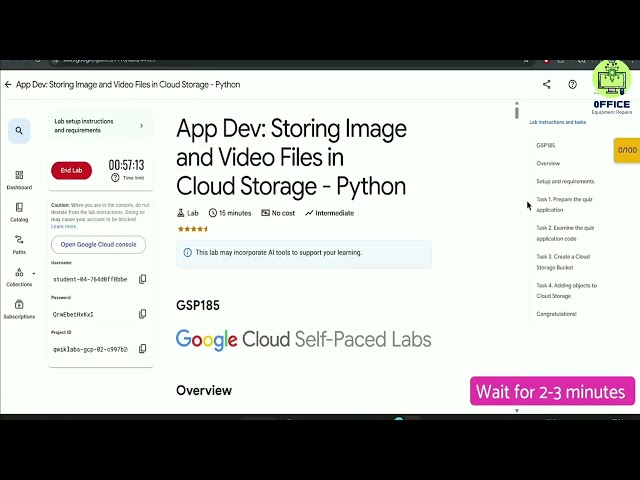The width and height of the screenshot is (640, 480).
Task: Click the No cost label
Action: pyautogui.click(x=278, y=213)
